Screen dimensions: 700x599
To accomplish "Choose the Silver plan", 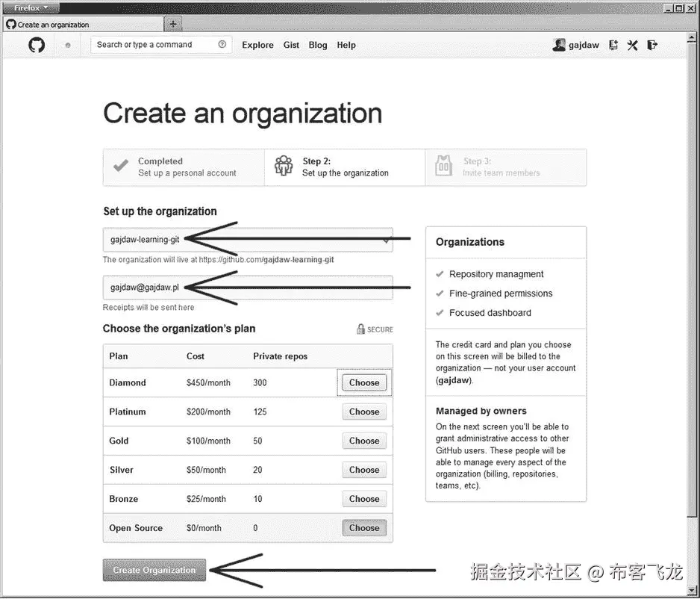I will (364, 470).
